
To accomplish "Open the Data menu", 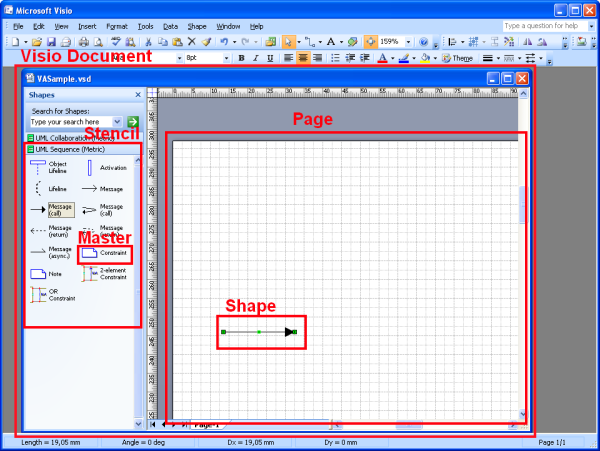I will point(170,26).
